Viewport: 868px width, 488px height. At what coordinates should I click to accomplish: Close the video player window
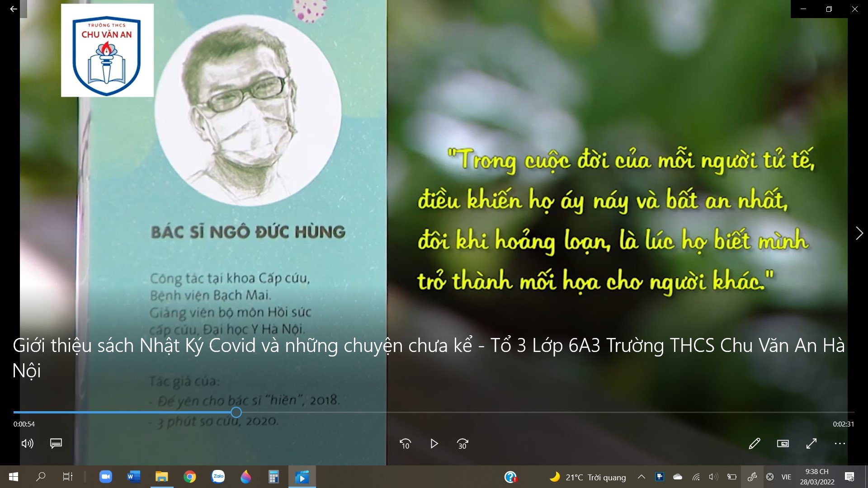pyautogui.click(x=855, y=9)
